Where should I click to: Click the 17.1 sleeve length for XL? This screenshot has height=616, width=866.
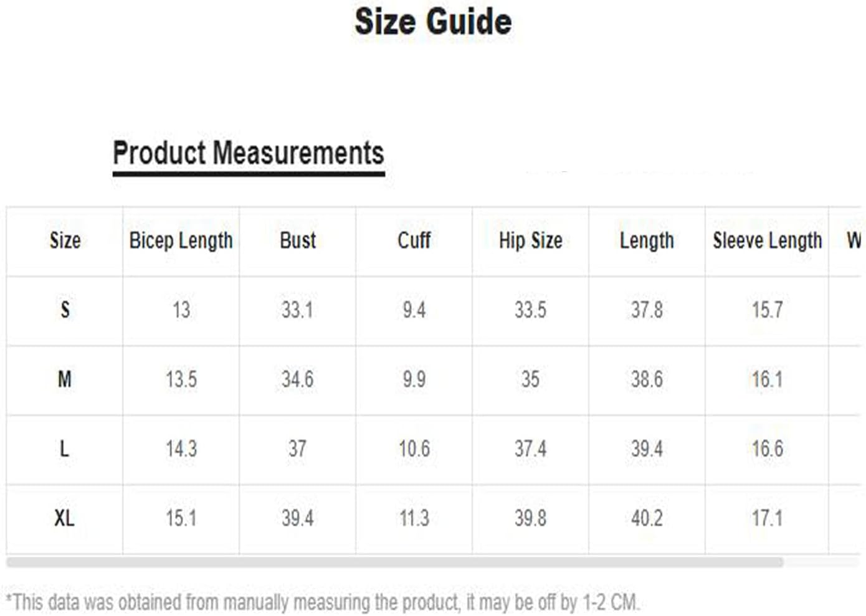(767, 518)
